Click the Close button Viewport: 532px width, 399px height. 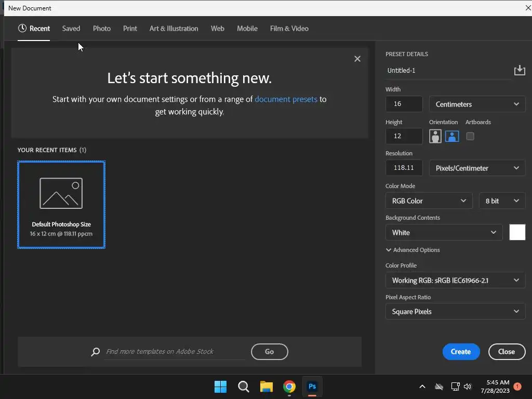[507, 352]
